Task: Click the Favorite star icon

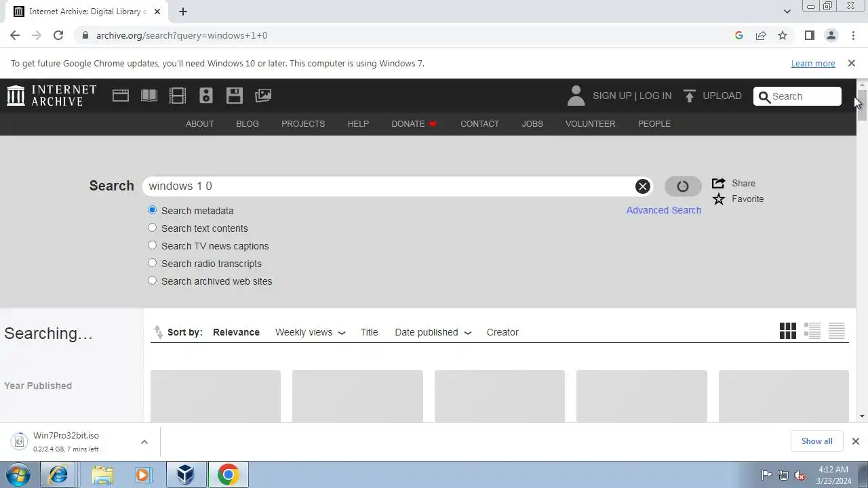Action: click(719, 199)
